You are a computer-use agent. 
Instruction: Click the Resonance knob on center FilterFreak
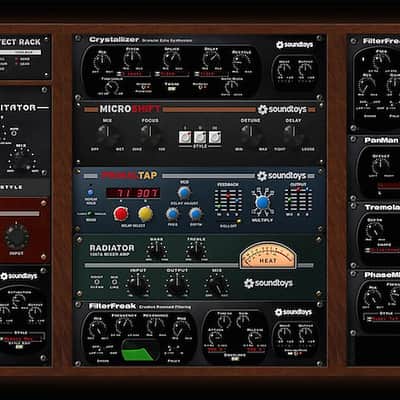coord(156,325)
